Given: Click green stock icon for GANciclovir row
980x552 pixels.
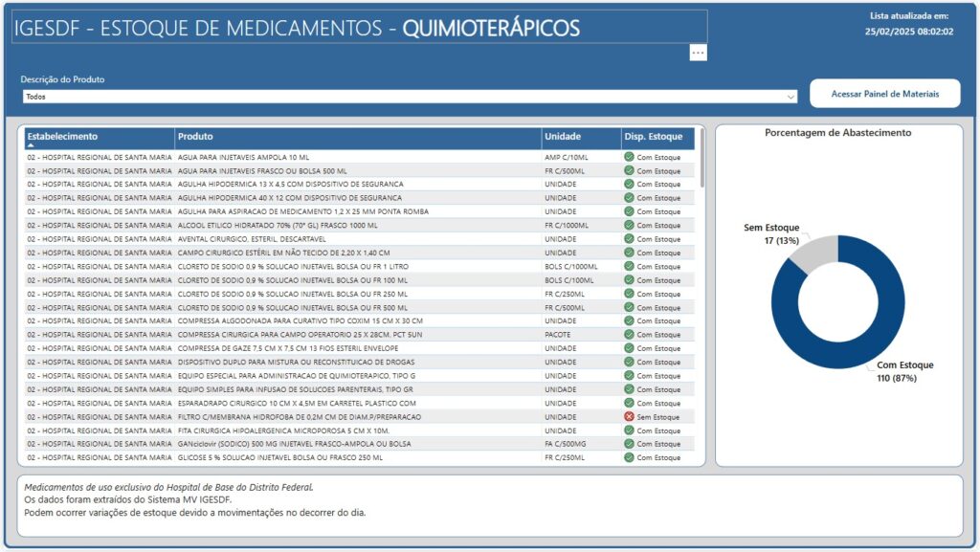Looking at the screenshot, I should [x=629, y=444].
